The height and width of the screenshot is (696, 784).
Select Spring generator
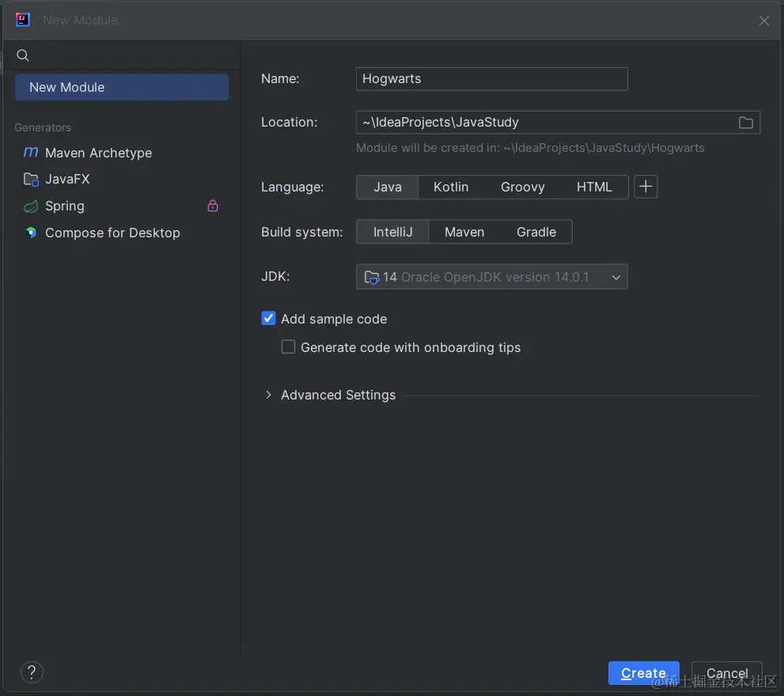coord(65,206)
